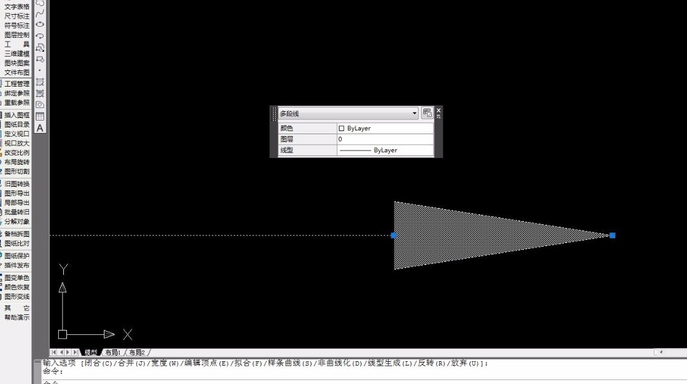
Task: Switch to the 布局2 tab
Action: pyautogui.click(x=137, y=352)
